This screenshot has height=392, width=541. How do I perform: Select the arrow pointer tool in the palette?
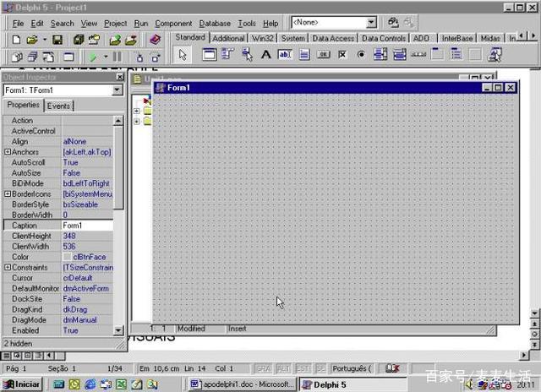coord(183,55)
